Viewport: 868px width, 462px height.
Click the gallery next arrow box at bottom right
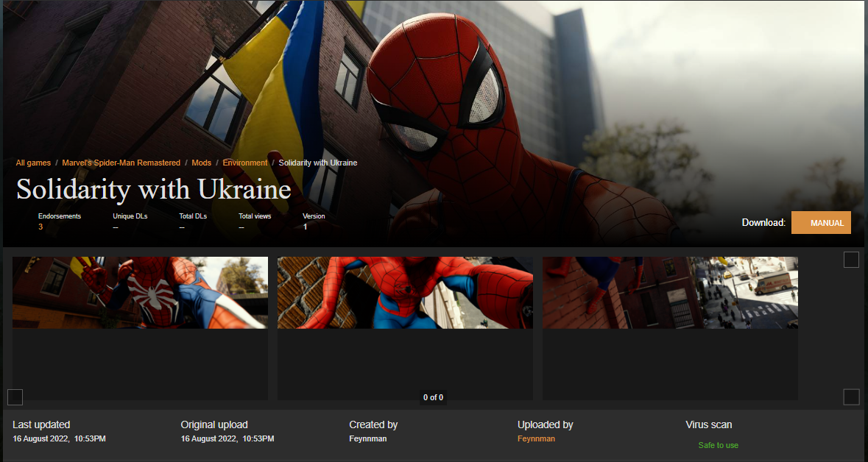point(851,397)
